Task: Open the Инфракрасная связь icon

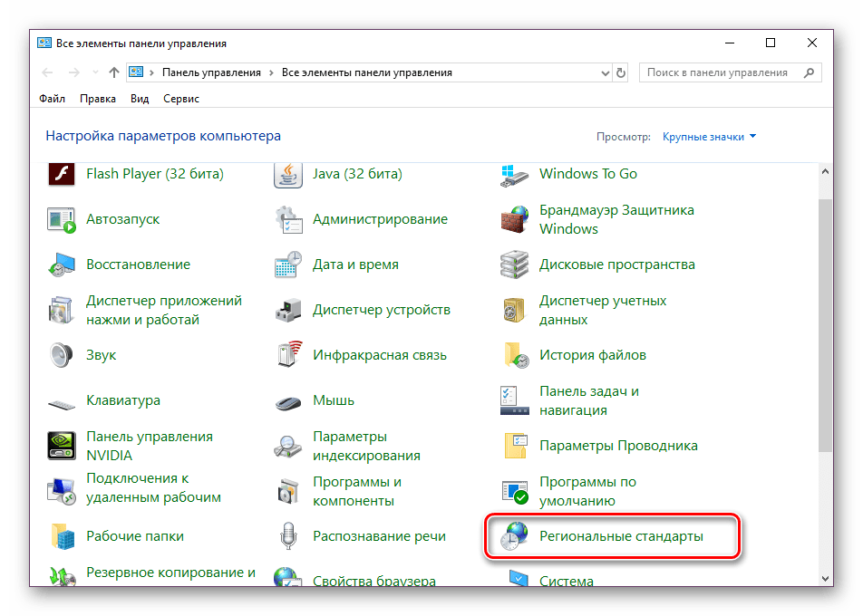Action: (289, 355)
